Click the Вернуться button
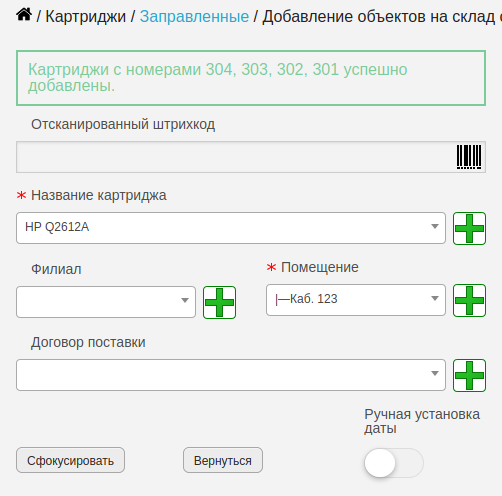Image resolution: width=502 pixels, height=496 pixels. [223, 460]
